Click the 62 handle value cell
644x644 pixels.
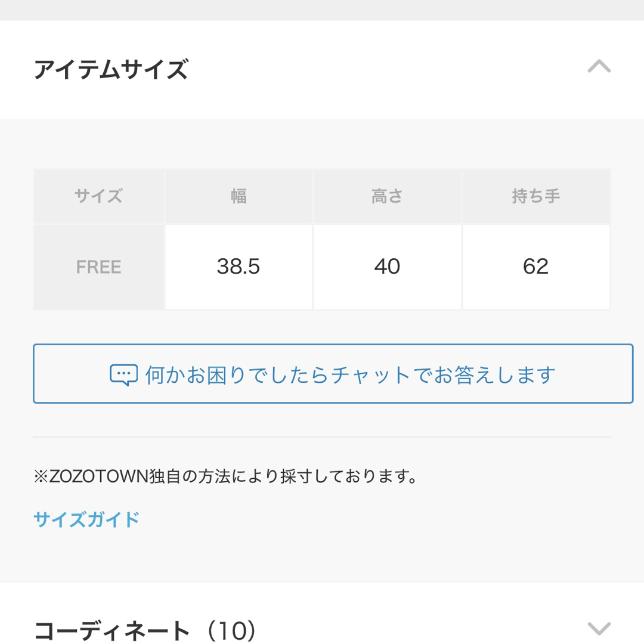(536, 267)
